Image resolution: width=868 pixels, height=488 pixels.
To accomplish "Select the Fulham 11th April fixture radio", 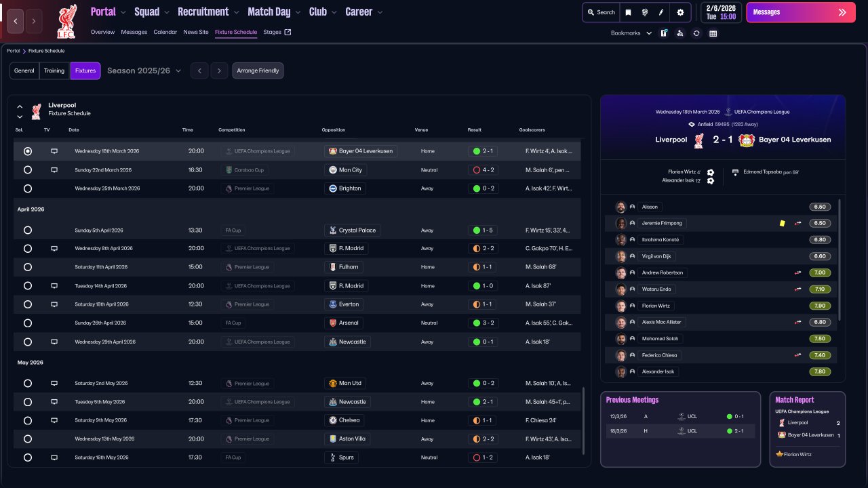I will tap(28, 267).
